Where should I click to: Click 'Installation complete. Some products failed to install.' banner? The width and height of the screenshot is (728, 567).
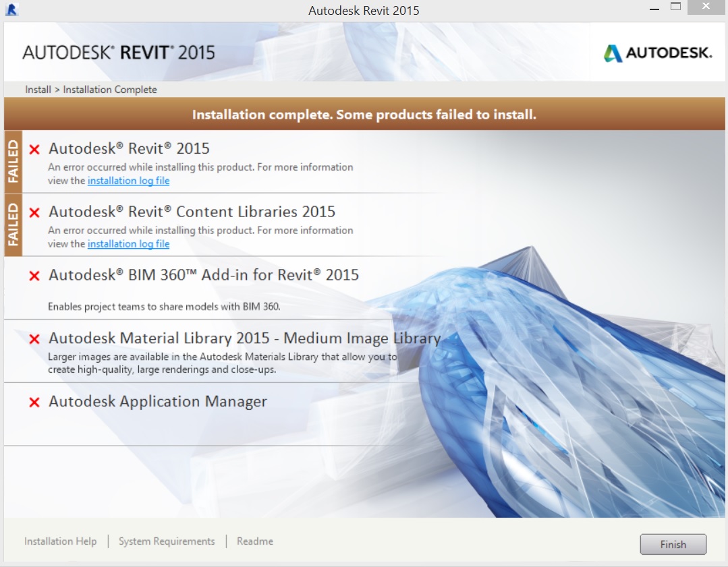364,114
